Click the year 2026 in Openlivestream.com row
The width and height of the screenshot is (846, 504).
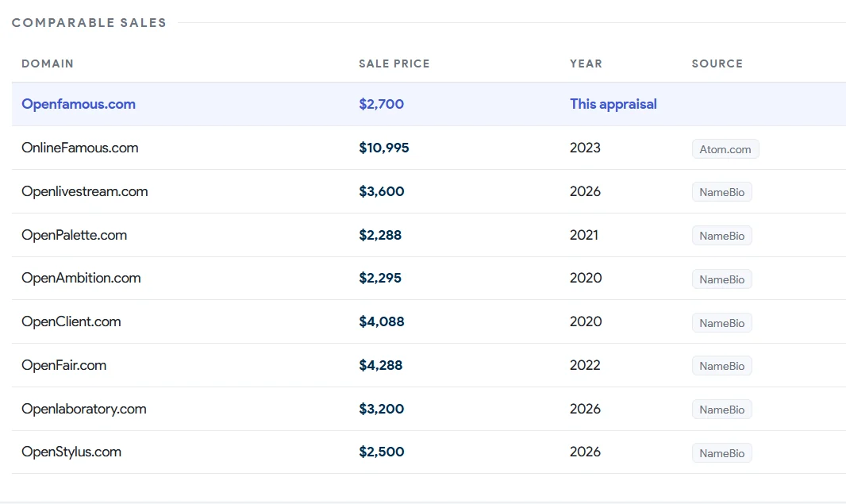pos(585,191)
